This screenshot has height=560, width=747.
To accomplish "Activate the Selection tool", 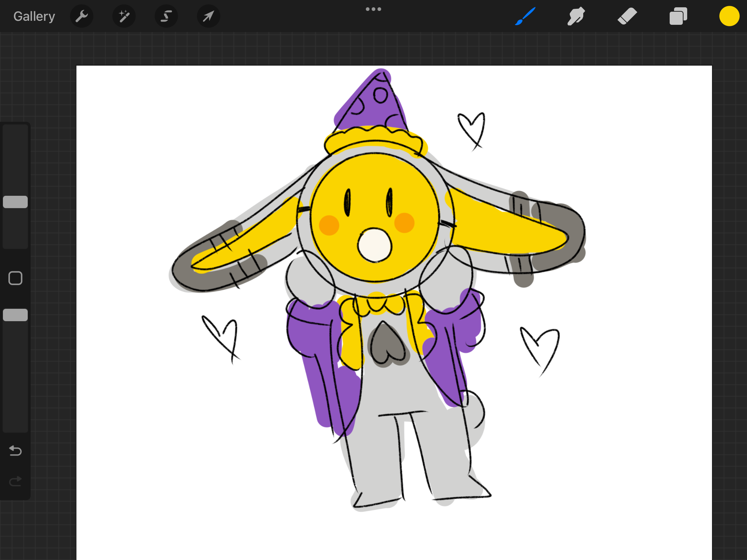I will click(x=166, y=16).
